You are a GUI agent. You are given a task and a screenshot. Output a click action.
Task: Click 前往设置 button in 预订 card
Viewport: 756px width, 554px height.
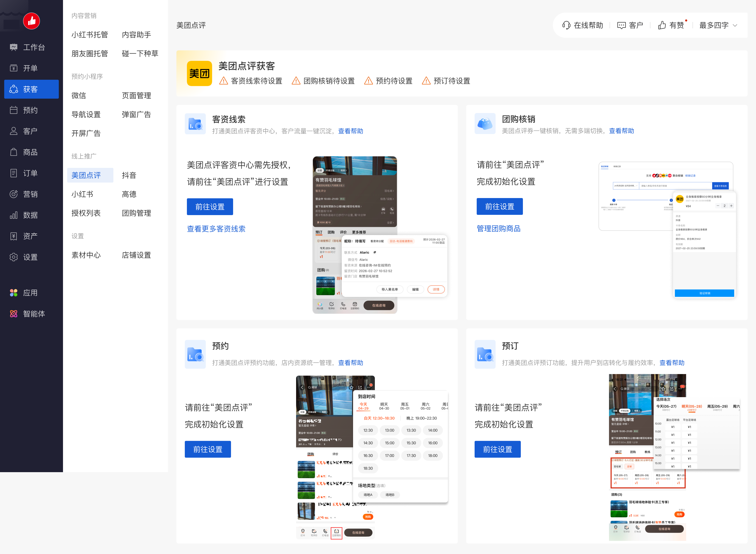498,449
